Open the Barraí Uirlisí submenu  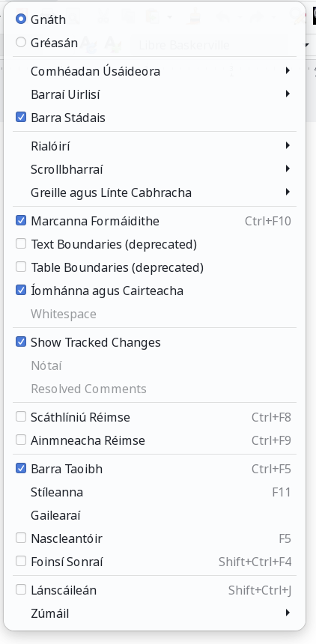coord(154,94)
